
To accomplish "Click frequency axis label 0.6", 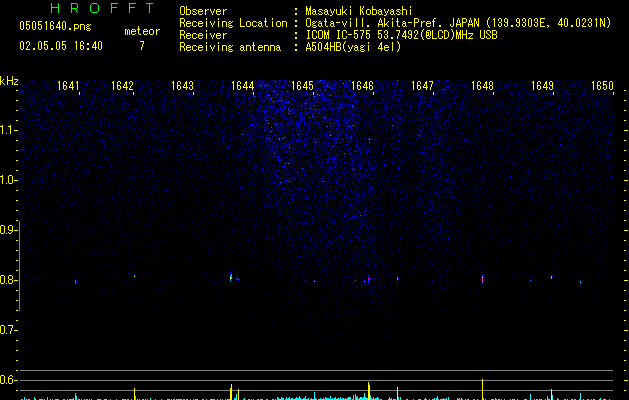I will (x=8, y=380).
